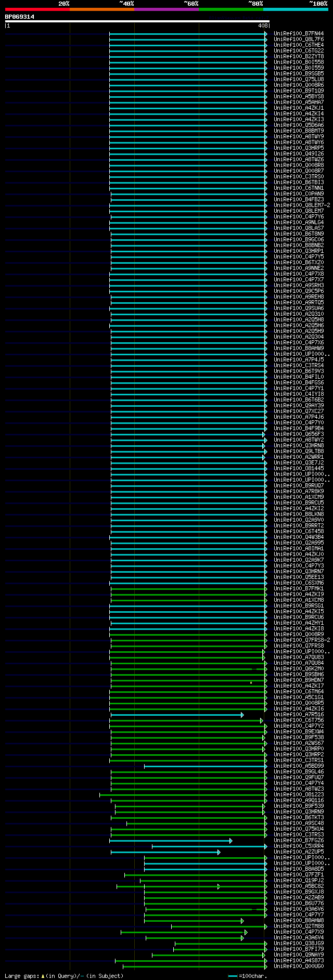Choose the UniRef100_C3TRS0 entry
The height and width of the screenshot is (980, 333).
pyautogui.click(x=299, y=177)
